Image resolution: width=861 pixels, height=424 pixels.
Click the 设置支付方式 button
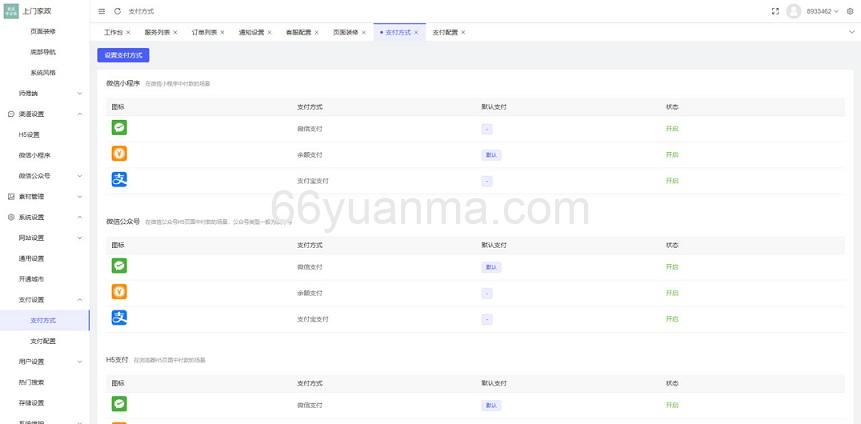123,55
